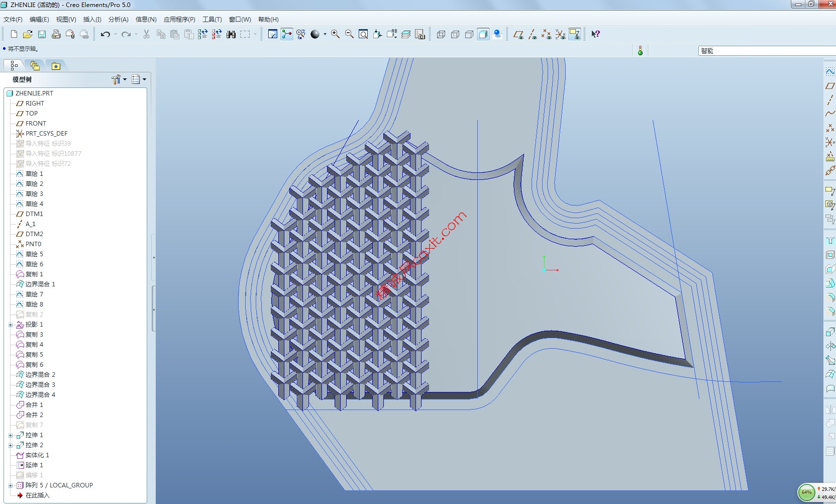Image resolution: width=836 pixels, height=504 pixels.
Task: Select the coordinate system tool in the right toolbar
Action: (x=830, y=142)
